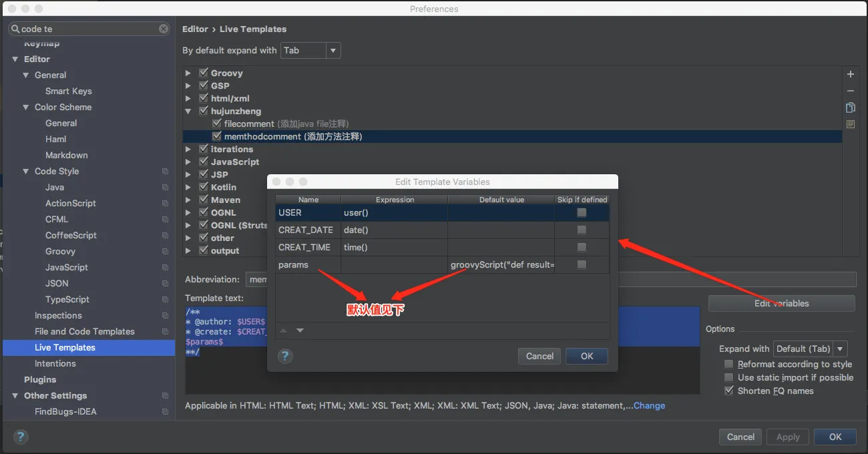Click project-level icon beside CoffeeScript
Screen dimensions: 868x454
click(x=165, y=236)
